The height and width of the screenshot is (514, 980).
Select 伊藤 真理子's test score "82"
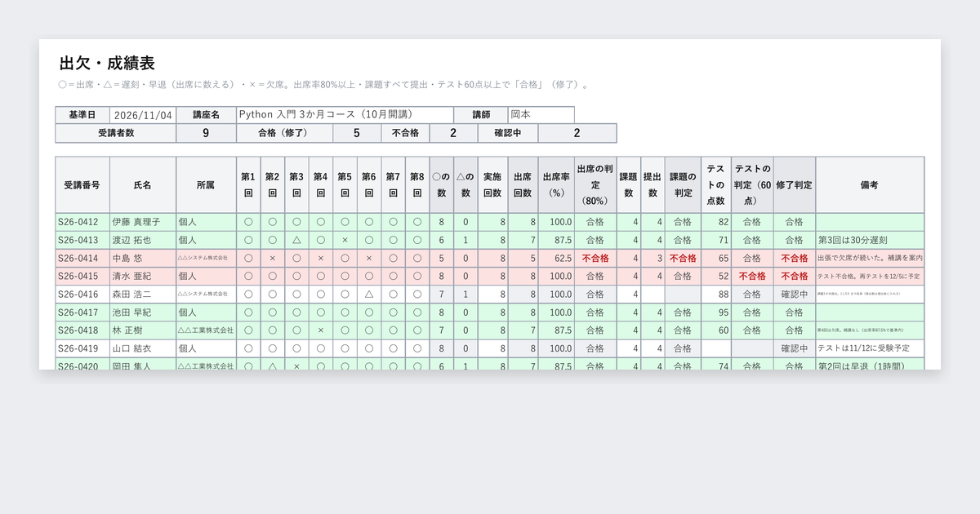[x=724, y=222]
